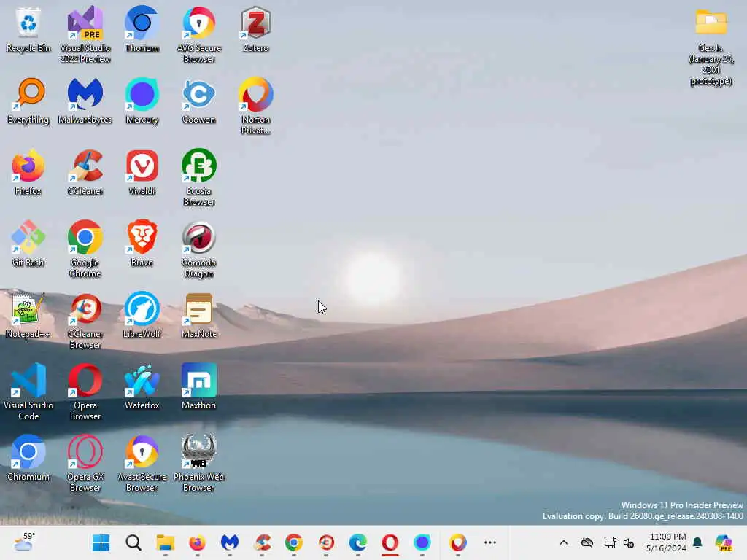Select the Vivaldi desktop shortcut

pos(142,172)
